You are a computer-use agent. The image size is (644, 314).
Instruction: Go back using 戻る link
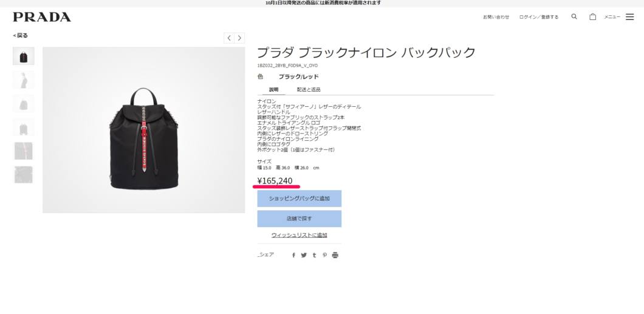[x=21, y=35]
